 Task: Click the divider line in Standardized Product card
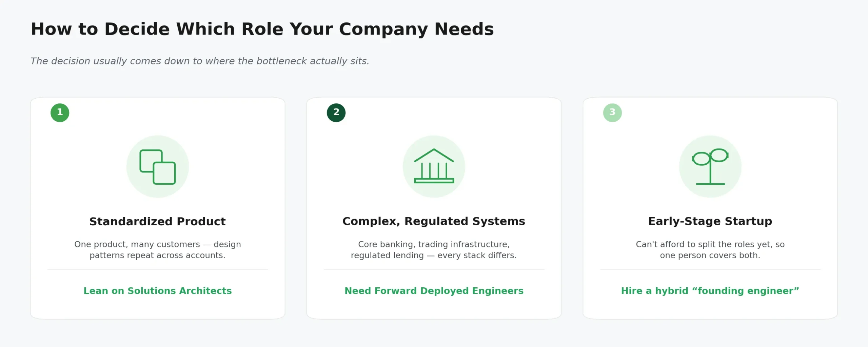158,269
